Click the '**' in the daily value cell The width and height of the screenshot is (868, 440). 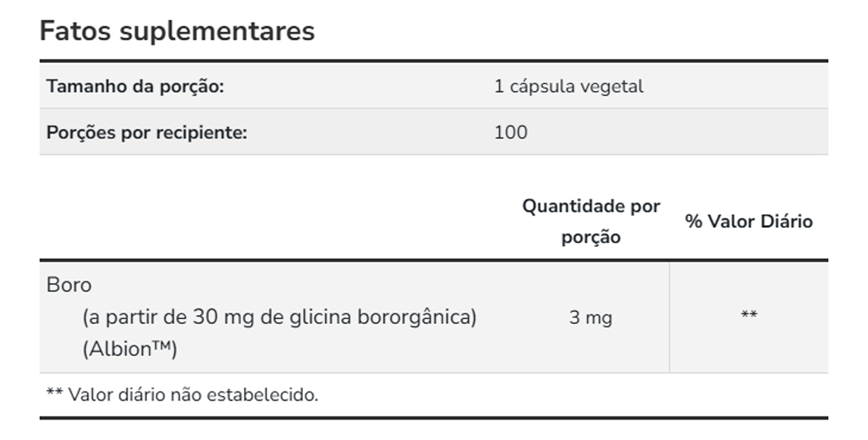748,317
